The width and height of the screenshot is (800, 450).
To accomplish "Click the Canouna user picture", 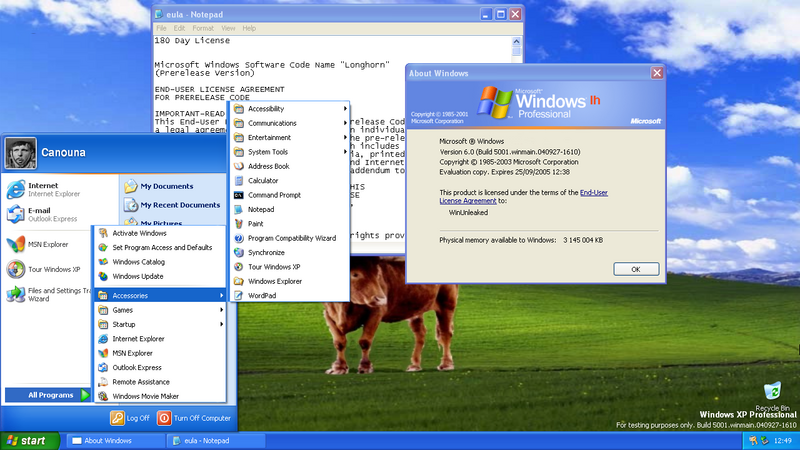I will (21, 153).
